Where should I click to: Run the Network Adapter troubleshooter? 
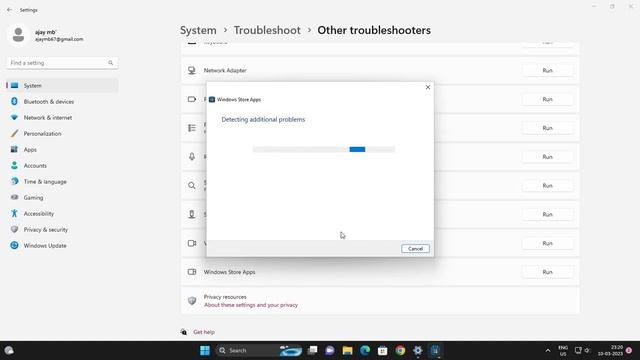(547, 71)
